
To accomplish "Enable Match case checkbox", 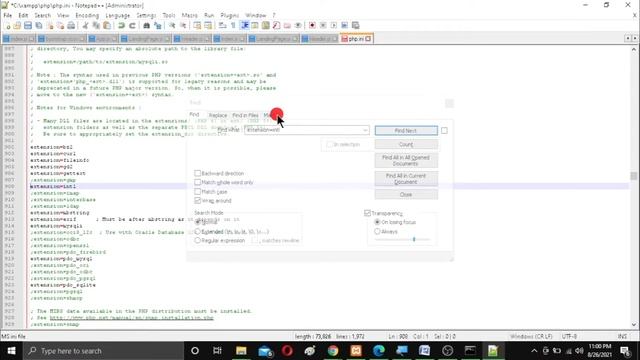I will coord(198,191).
